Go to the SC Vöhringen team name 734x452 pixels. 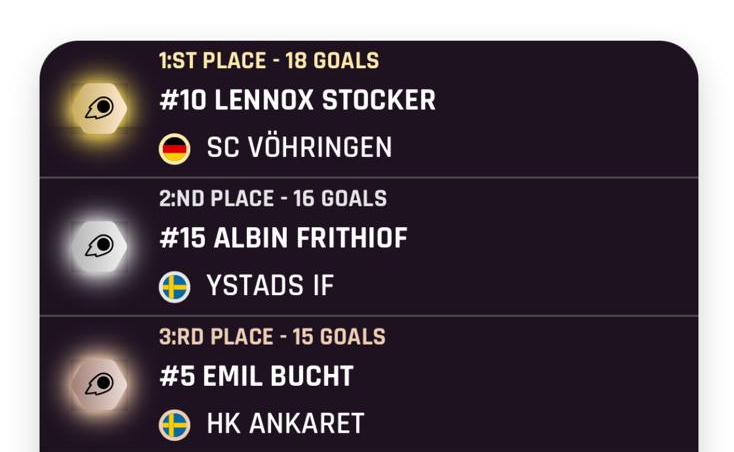(299, 148)
